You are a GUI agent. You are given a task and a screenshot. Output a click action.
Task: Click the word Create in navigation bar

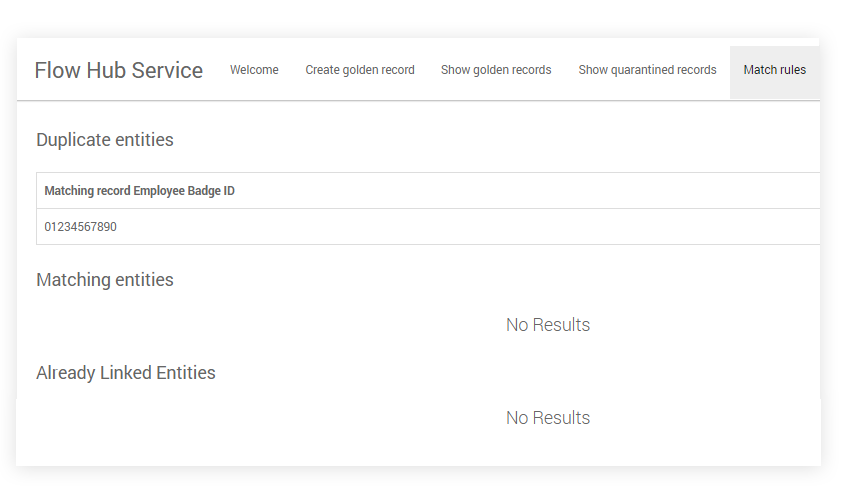(x=323, y=70)
